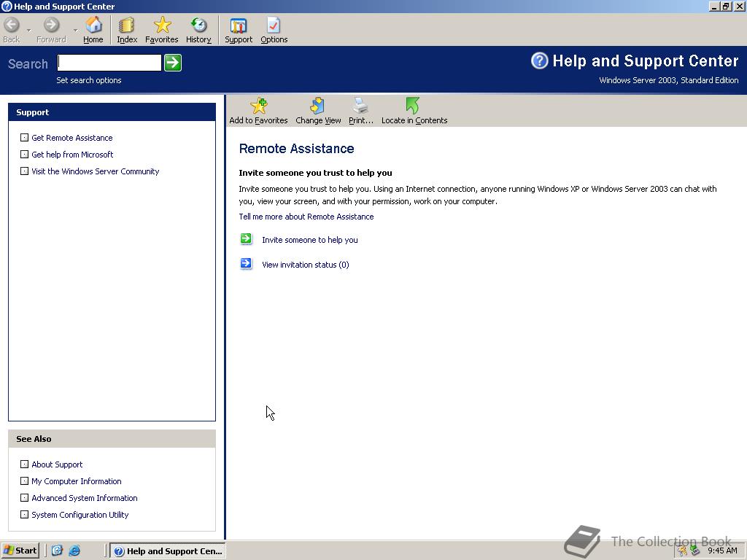
Task: Select the Help and Support Center taskbar item
Action: pyautogui.click(x=167, y=551)
